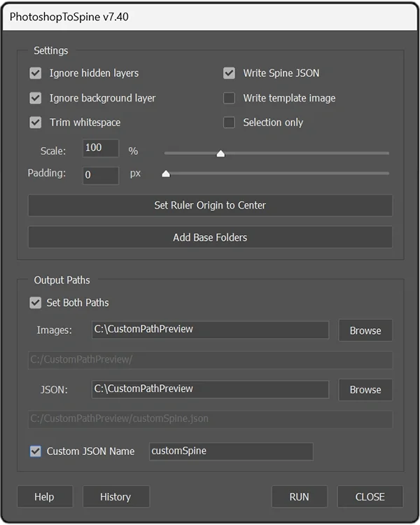Click the Padding slider handle
The height and width of the screenshot is (525, 420).
pyautogui.click(x=166, y=174)
